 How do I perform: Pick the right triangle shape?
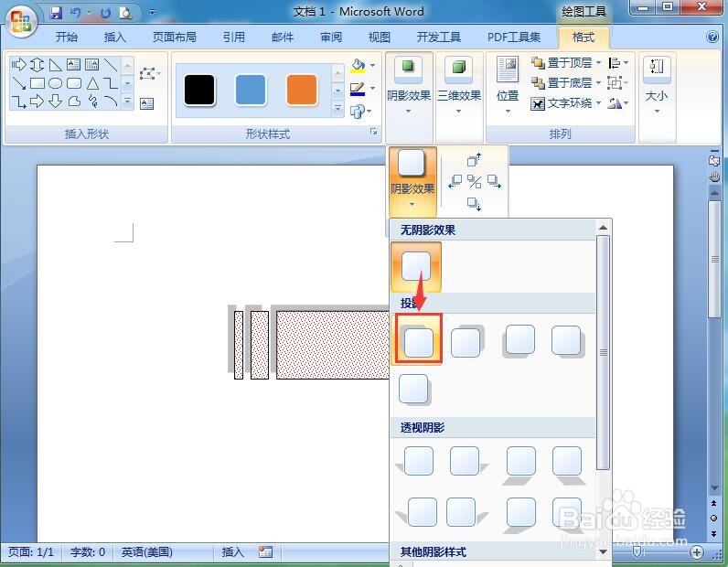click(55, 65)
